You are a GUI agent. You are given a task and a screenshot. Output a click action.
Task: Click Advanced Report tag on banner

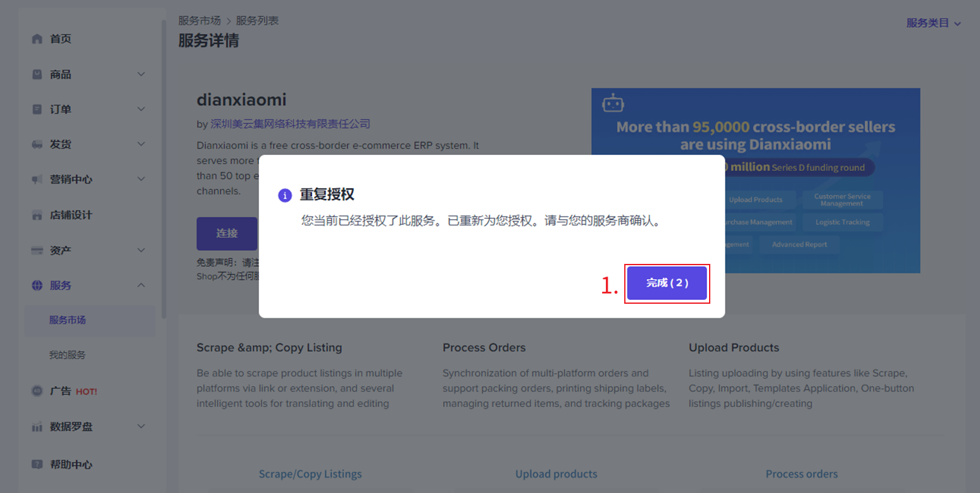(x=799, y=244)
